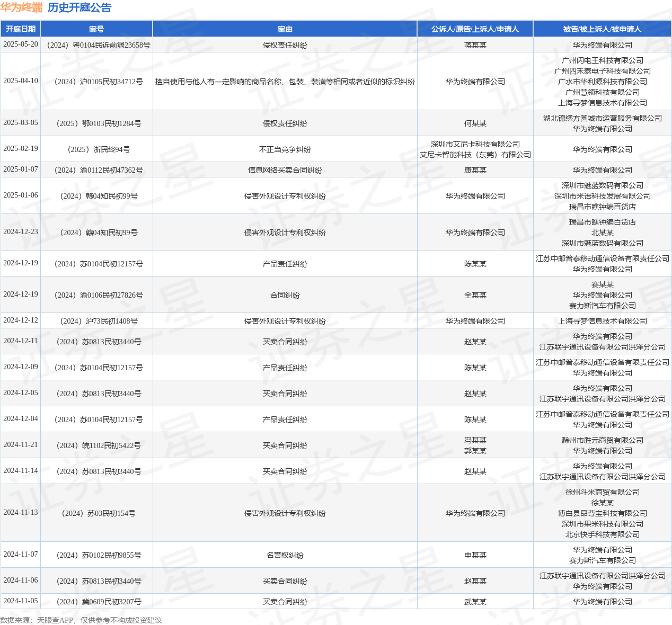The height and width of the screenshot is (625, 672).
Task: Click plaintiff 艾尼卡智能科技(东莞)有限公司
Action: [x=475, y=155]
